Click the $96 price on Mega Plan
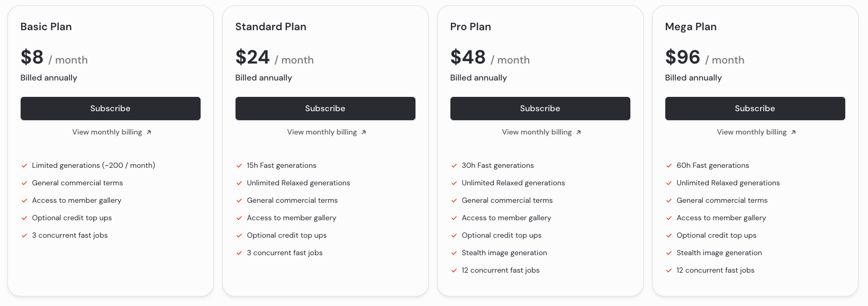This screenshot has height=306, width=868. [683, 57]
